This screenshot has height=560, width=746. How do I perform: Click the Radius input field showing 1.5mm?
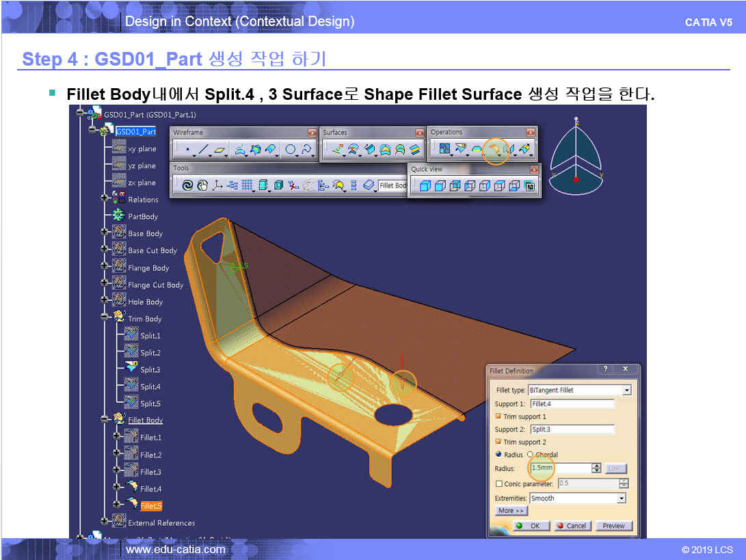pos(561,468)
